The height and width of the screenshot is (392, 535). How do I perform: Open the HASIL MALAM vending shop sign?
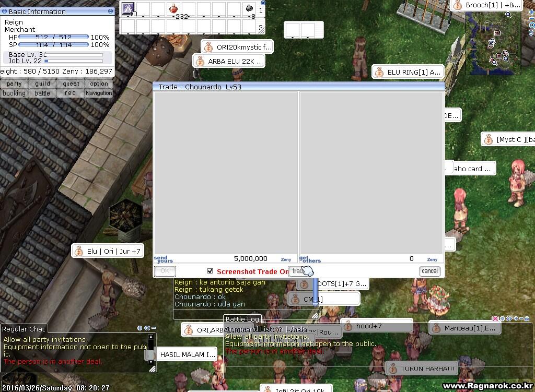pos(182,354)
